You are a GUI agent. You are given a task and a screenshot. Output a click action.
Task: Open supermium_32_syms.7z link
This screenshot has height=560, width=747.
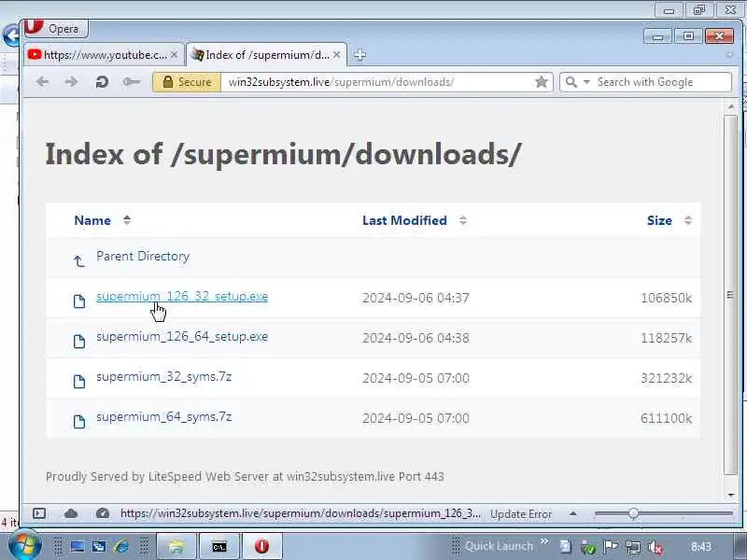[x=164, y=377]
